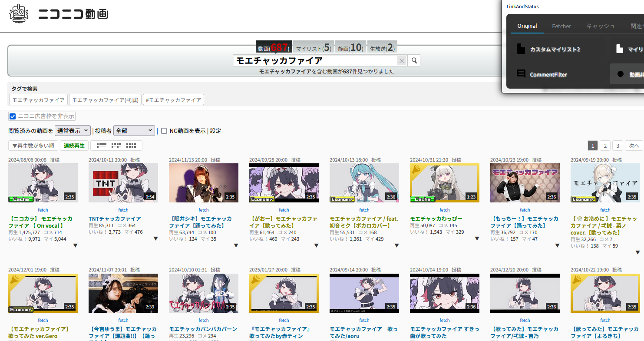Open the もっちー dance video thumbnail
The image size is (644, 341).
tap(525, 183)
